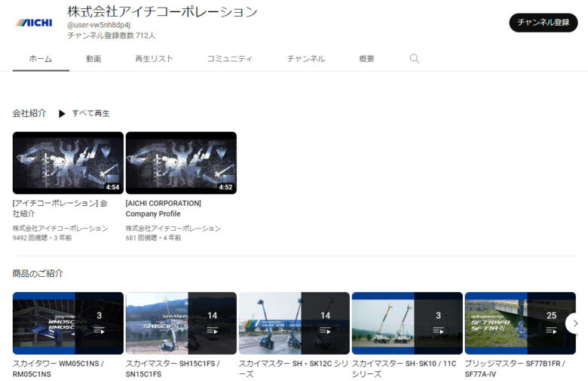Open the スカイタワー WM05C1NS playlist thumbnail
This screenshot has height=381, width=588.
tap(68, 323)
